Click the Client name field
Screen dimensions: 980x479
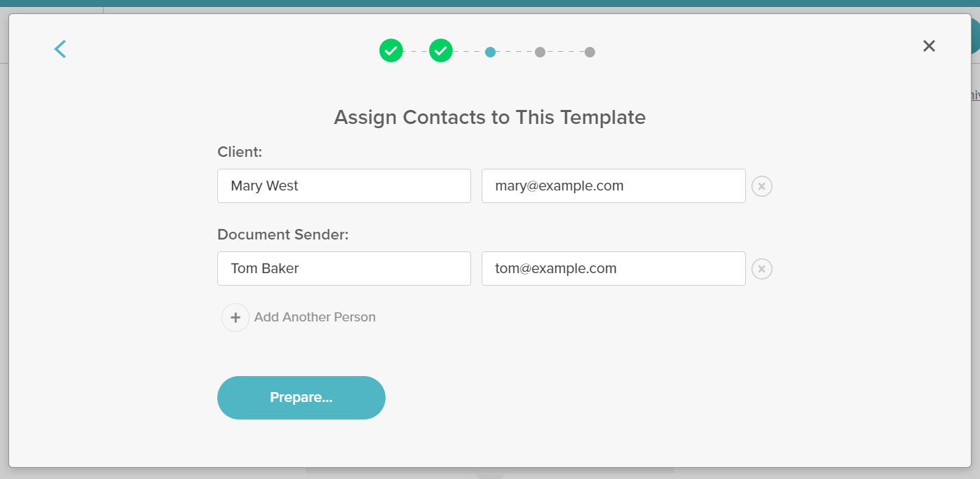point(343,186)
